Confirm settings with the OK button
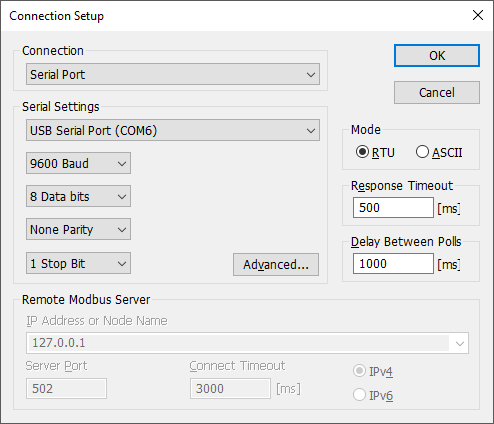This screenshot has height=424, width=494. (437, 56)
